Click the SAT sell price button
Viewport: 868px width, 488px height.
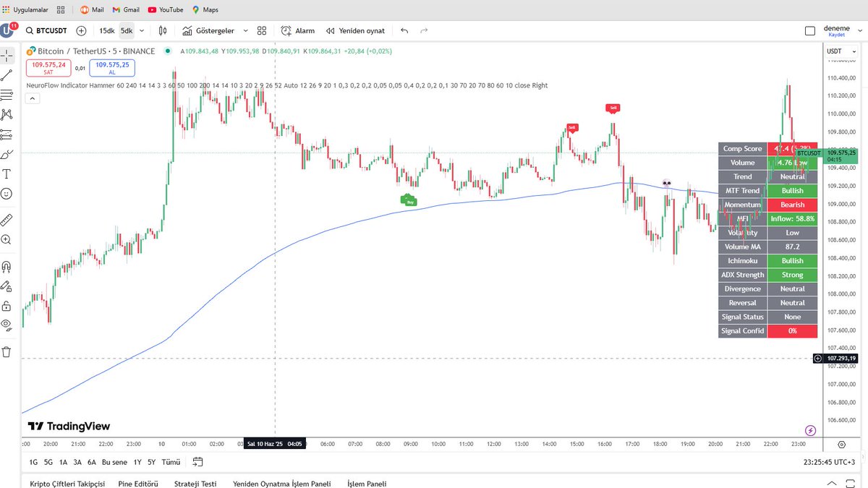click(x=48, y=68)
